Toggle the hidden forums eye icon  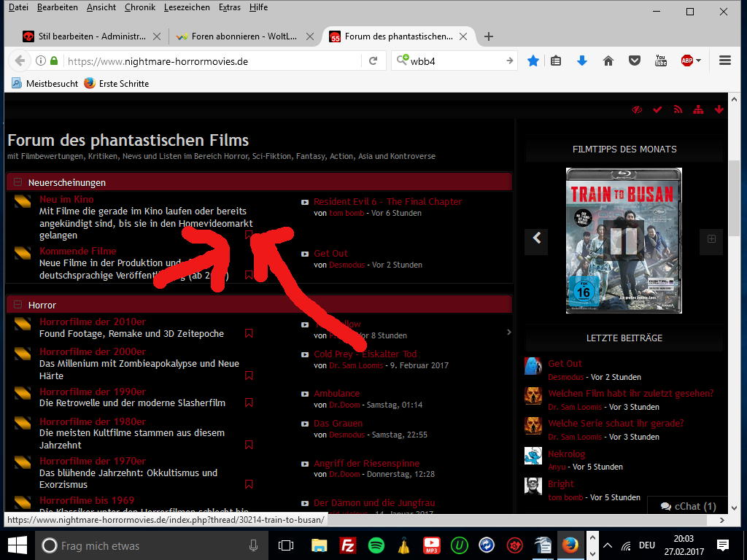(x=637, y=110)
